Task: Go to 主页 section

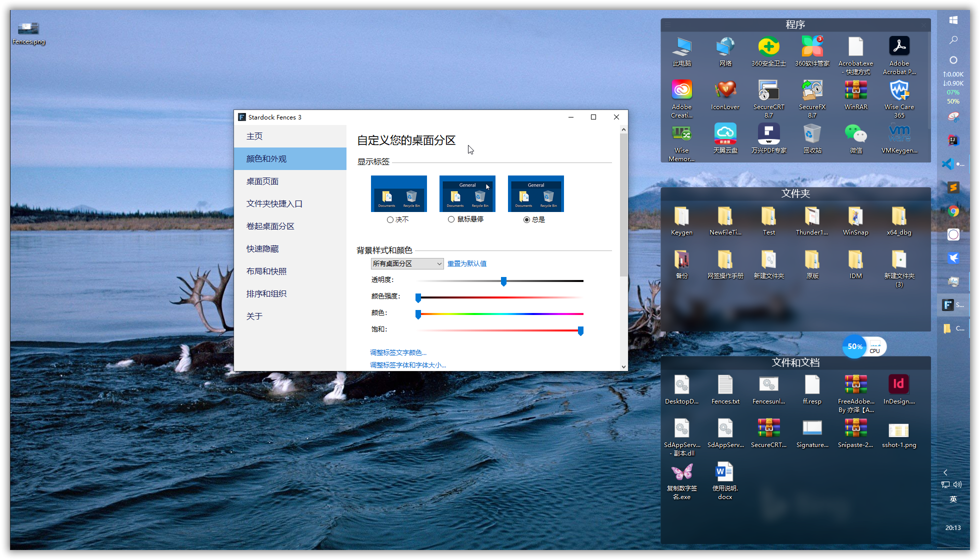Action: [290, 136]
